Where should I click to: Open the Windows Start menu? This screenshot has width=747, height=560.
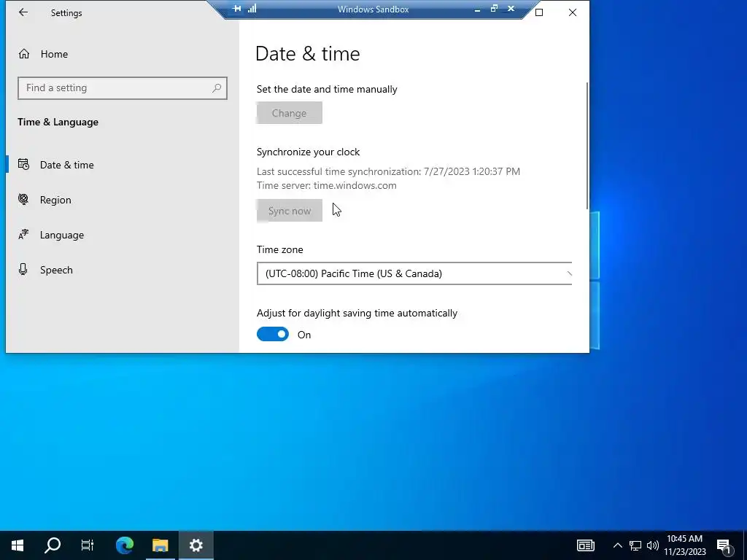pos(18,545)
